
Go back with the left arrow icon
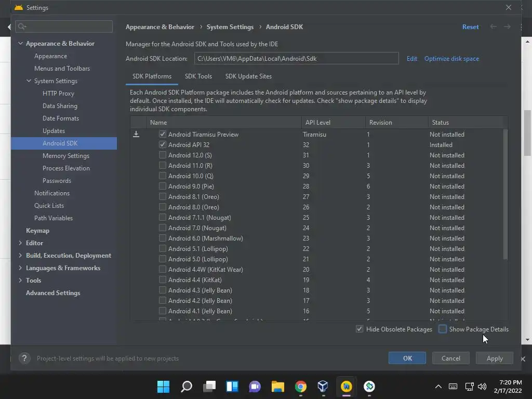(x=494, y=27)
